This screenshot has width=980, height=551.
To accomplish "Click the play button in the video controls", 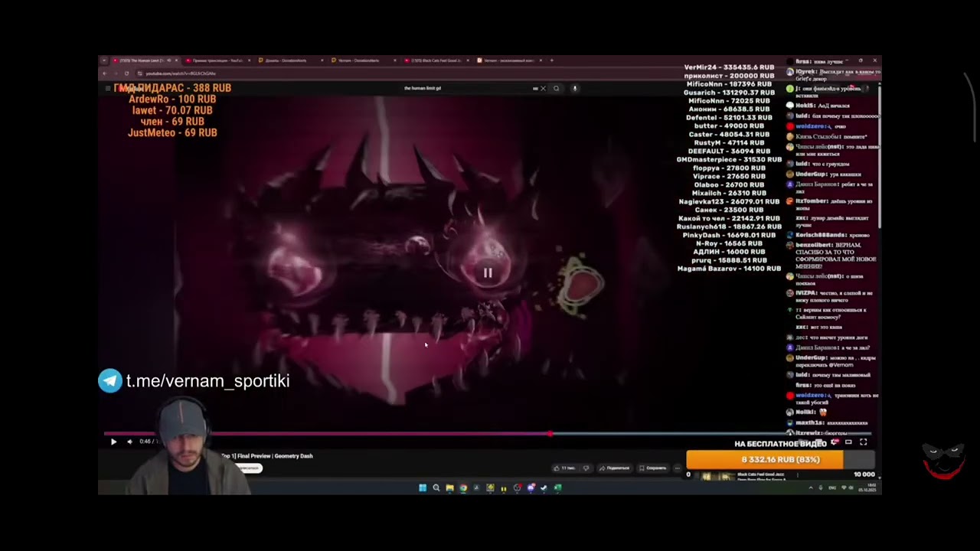I will point(113,442).
